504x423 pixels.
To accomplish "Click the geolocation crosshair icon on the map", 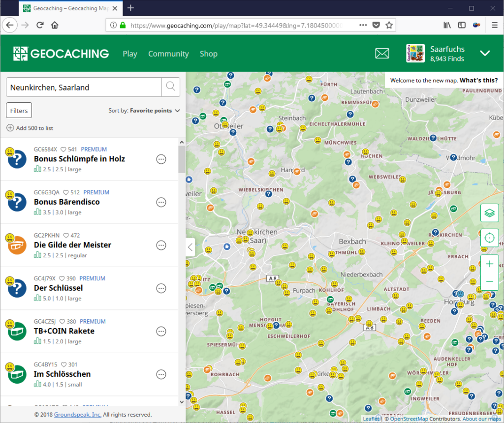I will (489, 238).
